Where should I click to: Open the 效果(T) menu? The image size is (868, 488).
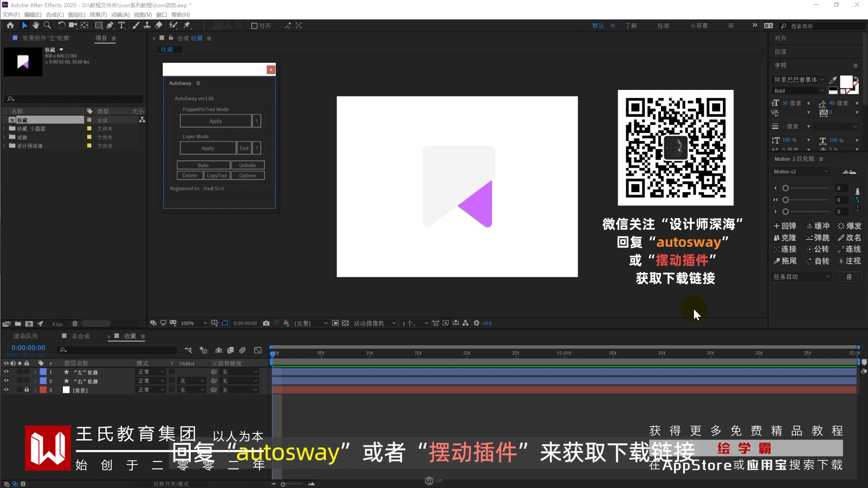click(x=98, y=14)
